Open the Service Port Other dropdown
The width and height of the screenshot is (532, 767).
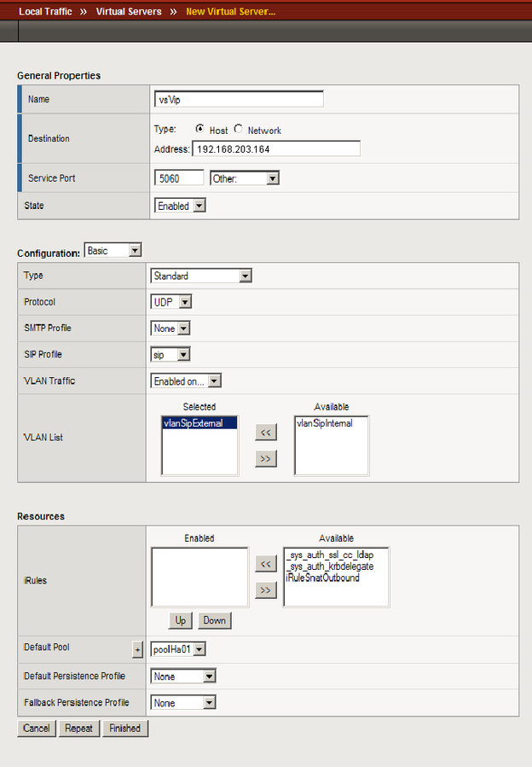pos(245,178)
